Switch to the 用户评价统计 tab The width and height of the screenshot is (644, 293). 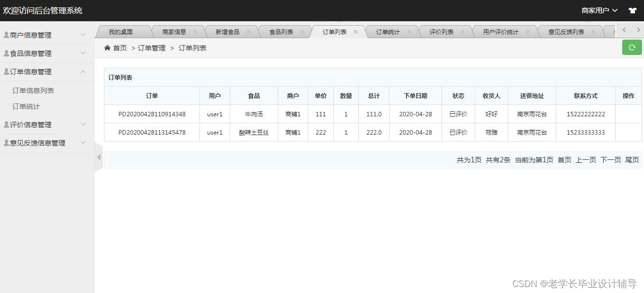pyautogui.click(x=501, y=31)
